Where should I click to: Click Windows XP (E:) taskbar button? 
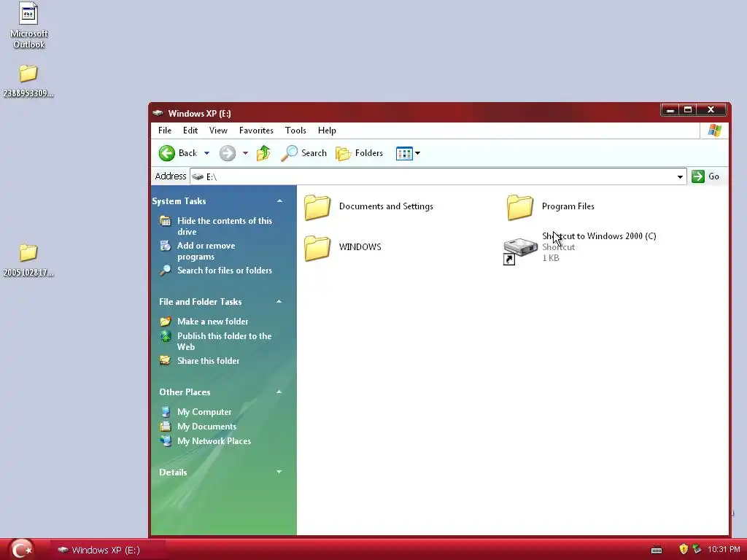tap(107, 550)
